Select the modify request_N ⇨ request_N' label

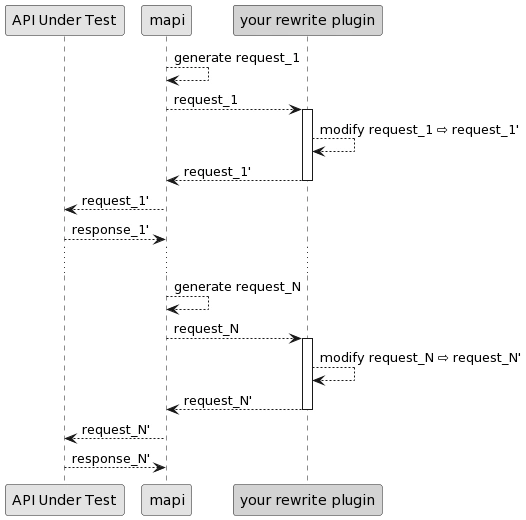point(420,358)
